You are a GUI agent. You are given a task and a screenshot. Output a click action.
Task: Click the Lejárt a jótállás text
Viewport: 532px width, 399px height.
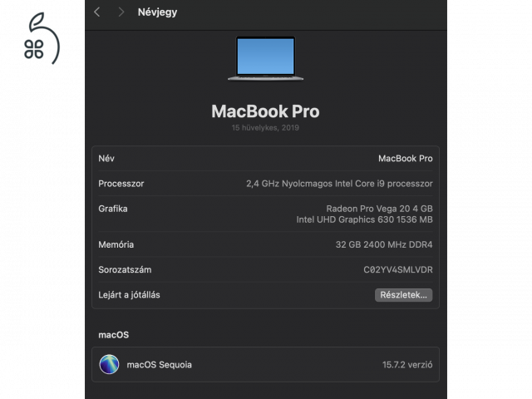pos(129,295)
